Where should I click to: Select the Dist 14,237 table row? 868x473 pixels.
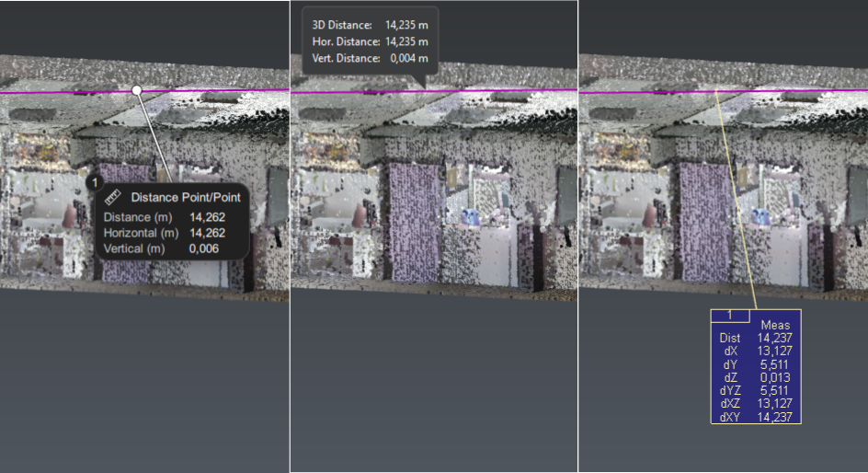tap(755, 339)
